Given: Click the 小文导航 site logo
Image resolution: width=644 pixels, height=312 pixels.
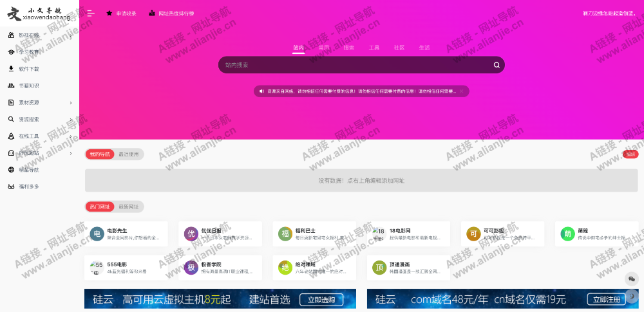Looking at the screenshot, I should point(39,14).
